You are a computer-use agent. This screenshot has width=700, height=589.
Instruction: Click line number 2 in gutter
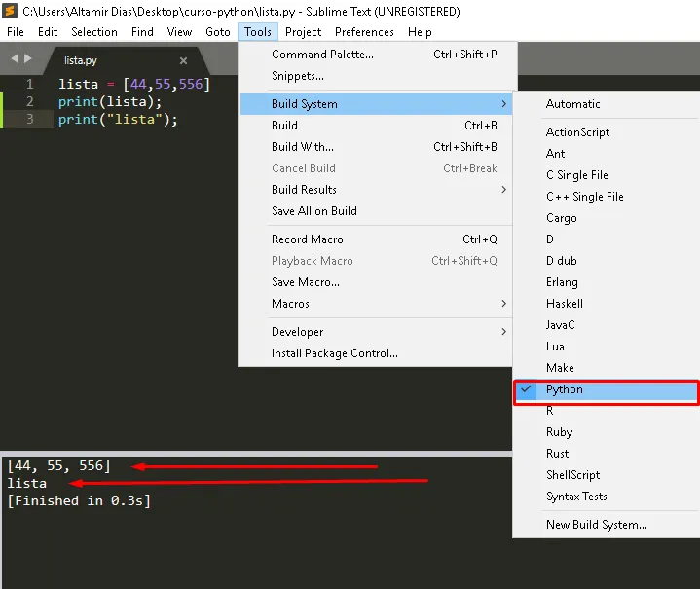point(29,102)
